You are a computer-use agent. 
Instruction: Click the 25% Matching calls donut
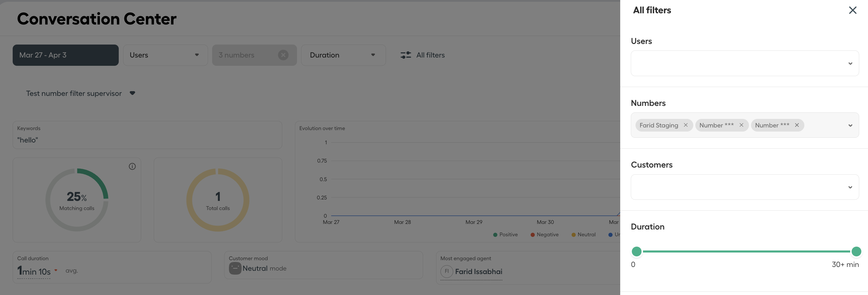[77, 200]
